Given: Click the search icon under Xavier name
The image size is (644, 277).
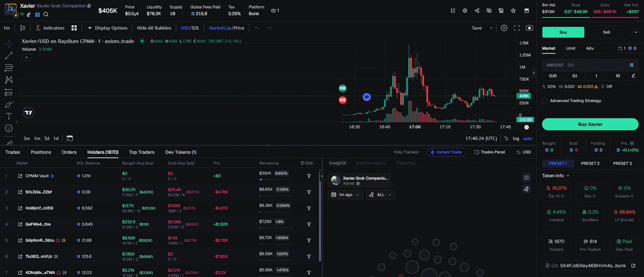Looking at the screenshot, I should pyautogui.click(x=46, y=14).
